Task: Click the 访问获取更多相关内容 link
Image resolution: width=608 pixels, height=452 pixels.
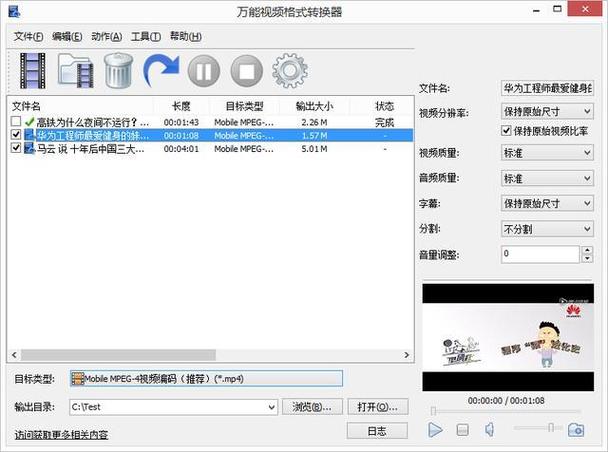Action: pyautogui.click(x=61, y=435)
